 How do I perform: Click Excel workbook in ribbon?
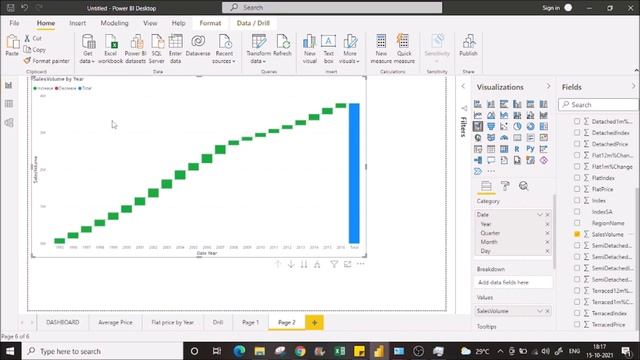click(110, 49)
